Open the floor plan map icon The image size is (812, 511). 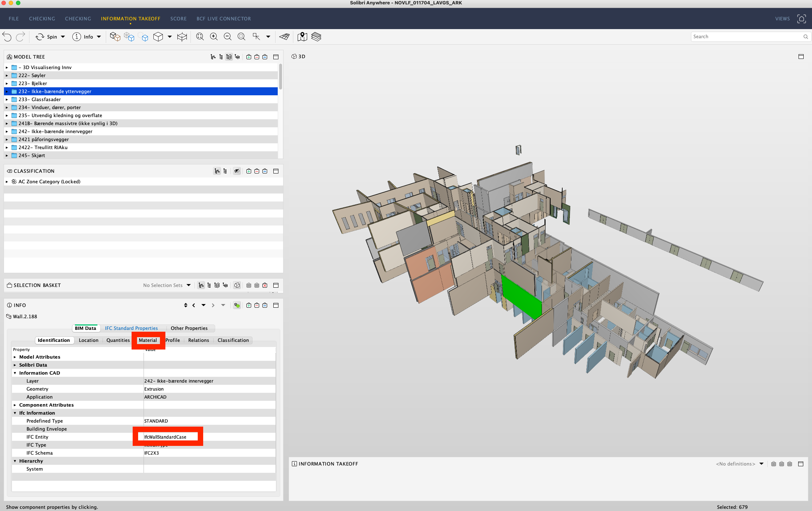302,37
